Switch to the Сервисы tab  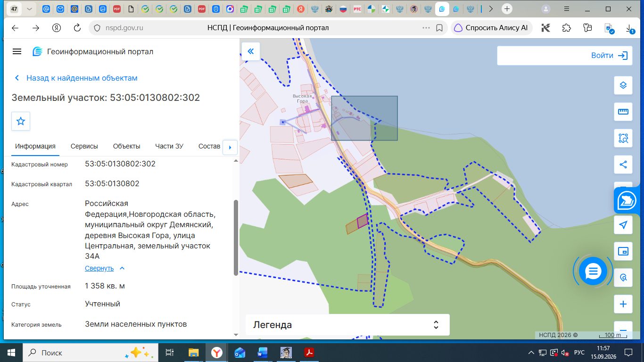(x=84, y=146)
